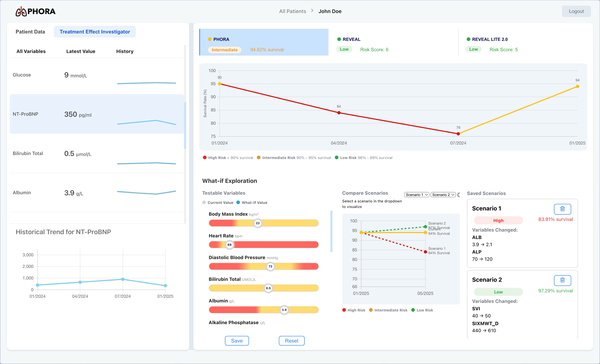Click Bilirubin Total slider handle 0.5
This screenshot has width=600, height=364.
(x=268, y=288)
